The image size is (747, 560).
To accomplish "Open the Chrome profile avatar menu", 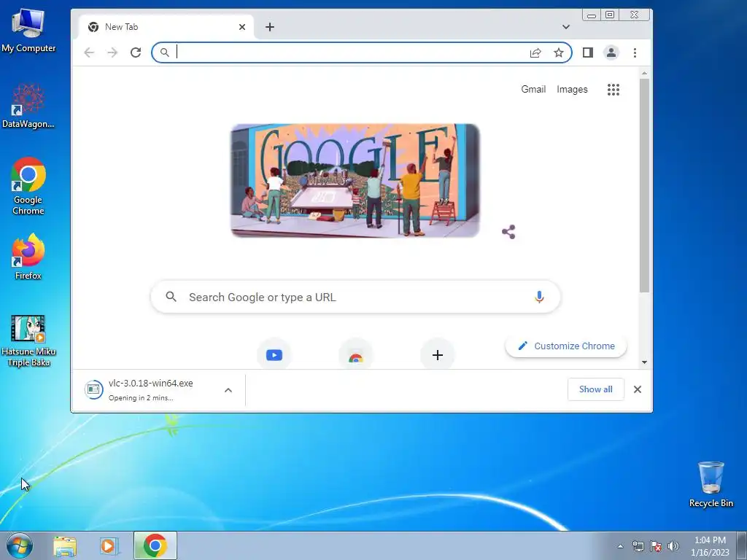I will 611,52.
